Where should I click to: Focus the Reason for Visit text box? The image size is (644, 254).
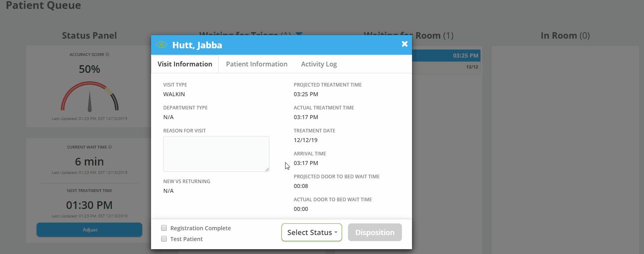pos(216,154)
